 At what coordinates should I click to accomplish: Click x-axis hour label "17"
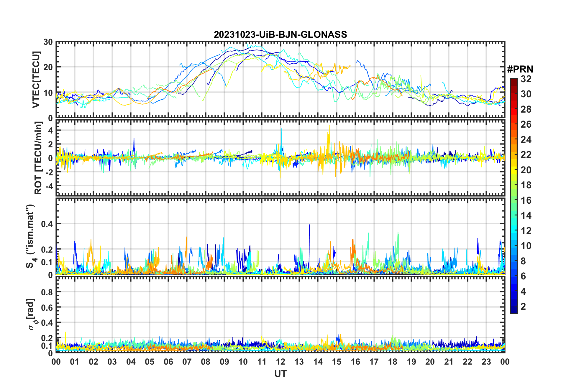(x=374, y=361)
